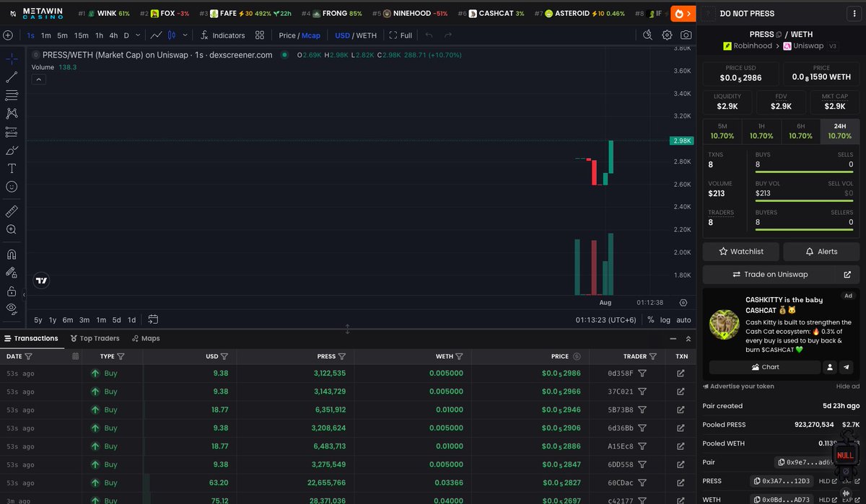Select the crosshair cursor tool
The image size is (866, 504).
(x=12, y=59)
